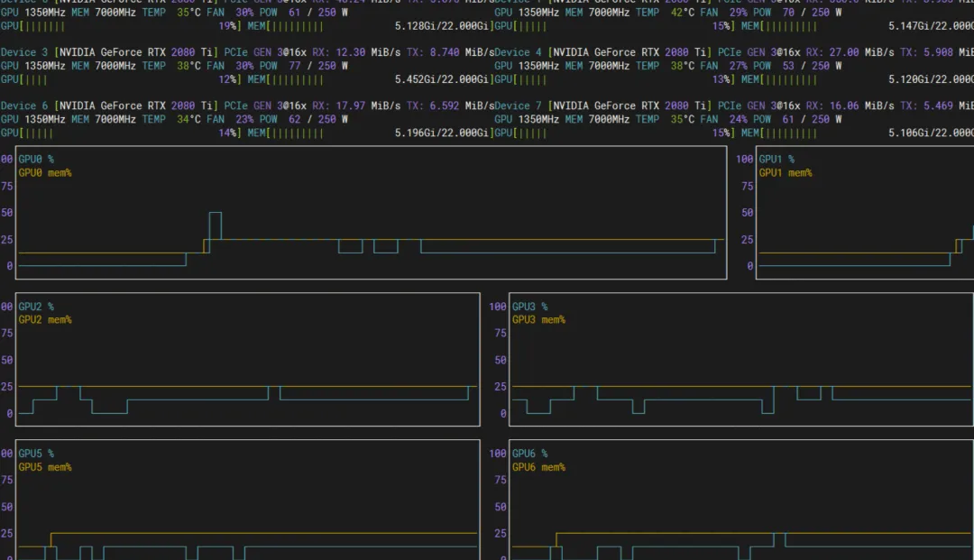Click the 19% GPU utilization bar
Image resolution: width=974 pixels, height=560 pixels.
coord(121,26)
